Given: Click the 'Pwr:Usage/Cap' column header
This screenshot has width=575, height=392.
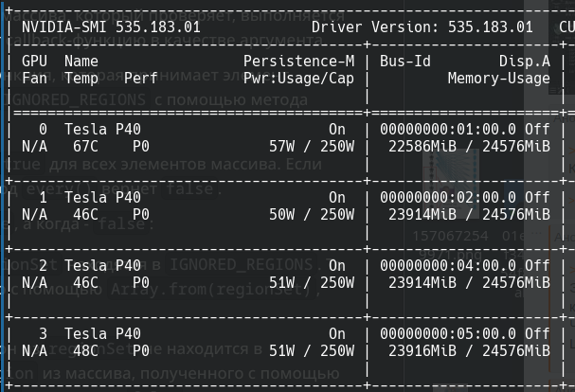Looking at the screenshot, I should pyautogui.click(x=299, y=78).
